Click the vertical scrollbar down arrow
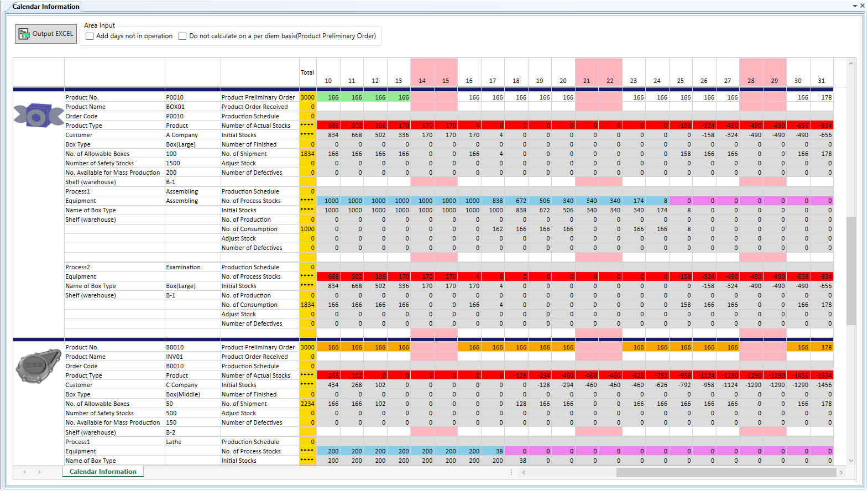The width and height of the screenshot is (868, 491). [851, 460]
